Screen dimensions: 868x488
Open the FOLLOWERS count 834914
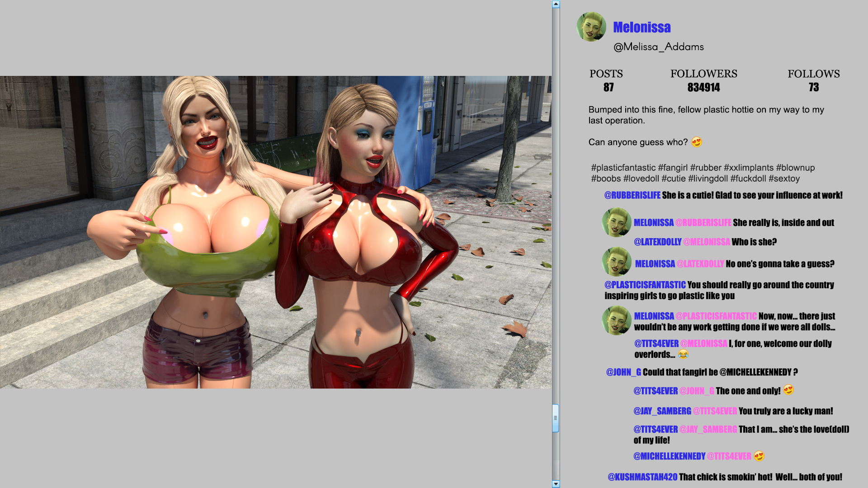point(703,87)
